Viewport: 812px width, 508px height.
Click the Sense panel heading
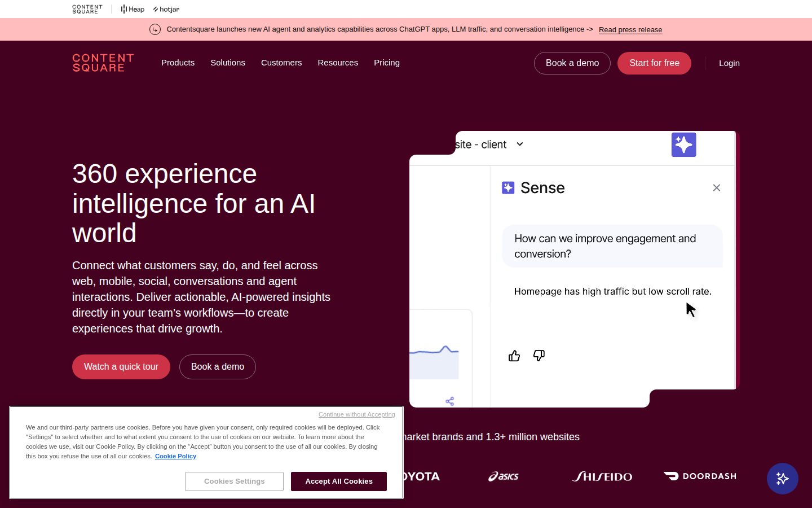click(542, 188)
